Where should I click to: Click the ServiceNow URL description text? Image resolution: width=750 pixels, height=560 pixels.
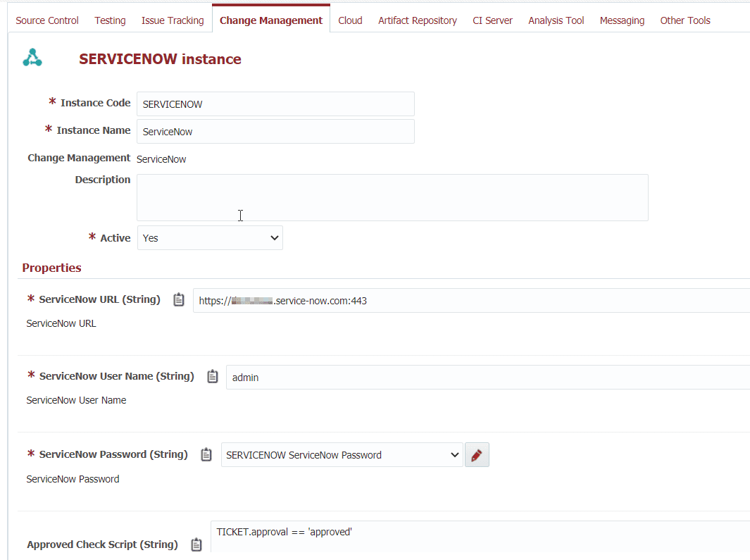(61, 323)
